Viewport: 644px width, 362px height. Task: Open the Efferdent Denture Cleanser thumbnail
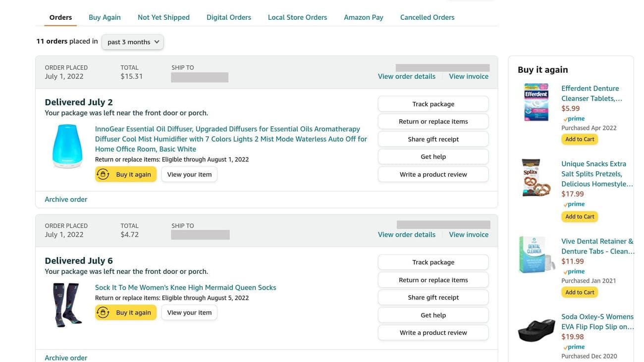[536, 102]
